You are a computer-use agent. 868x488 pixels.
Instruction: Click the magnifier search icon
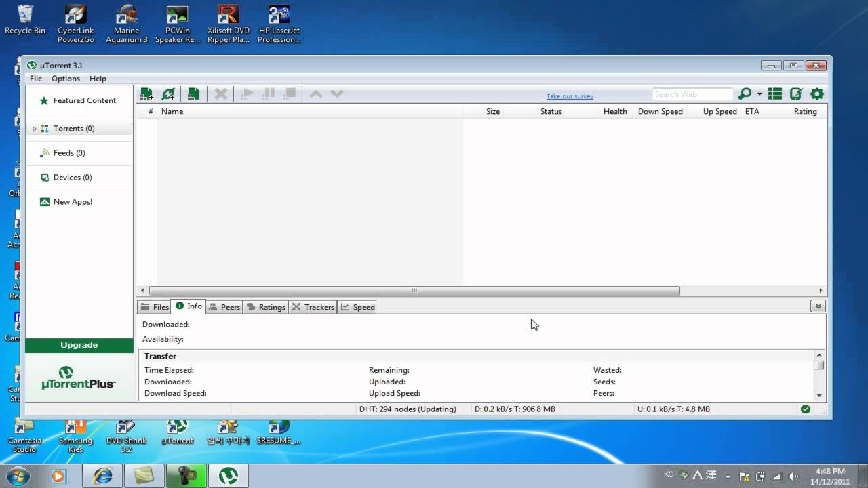click(745, 94)
